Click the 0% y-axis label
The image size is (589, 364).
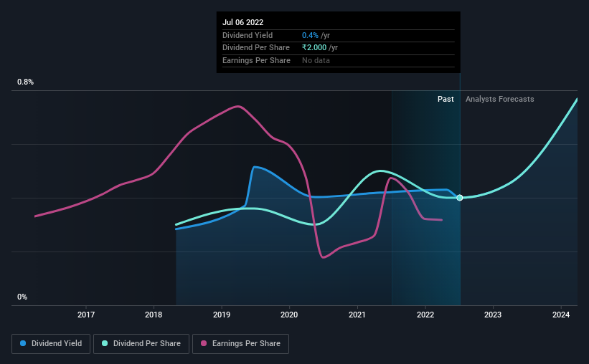[x=22, y=297]
